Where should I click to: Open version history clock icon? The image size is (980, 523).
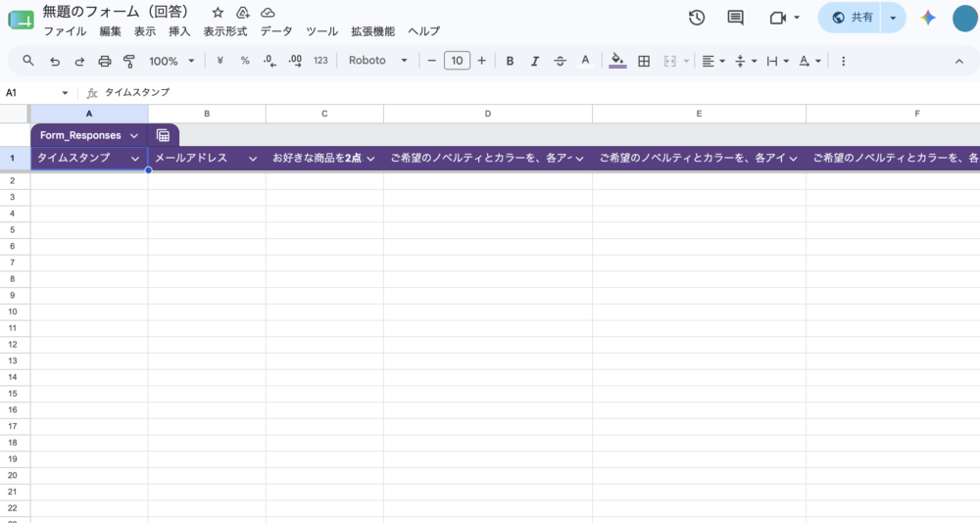[x=697, y=18]
